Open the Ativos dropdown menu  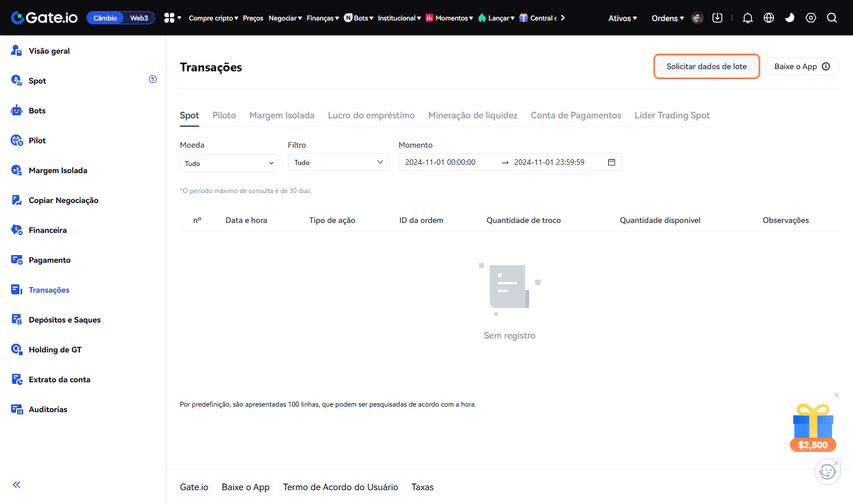(623, 18)
